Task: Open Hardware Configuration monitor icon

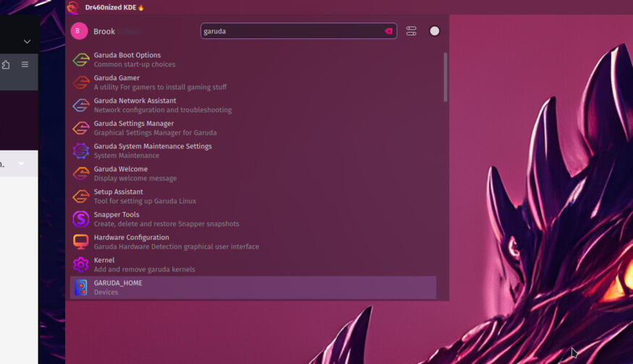Action: click(x=80, y=242)
